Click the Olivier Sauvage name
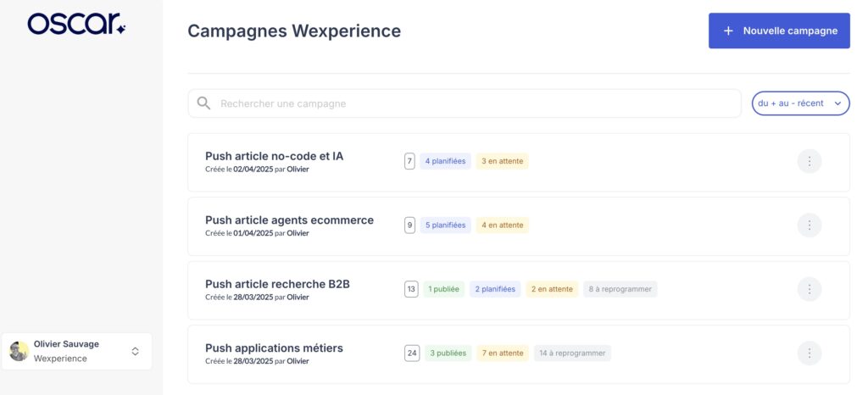 pos(66,344)
